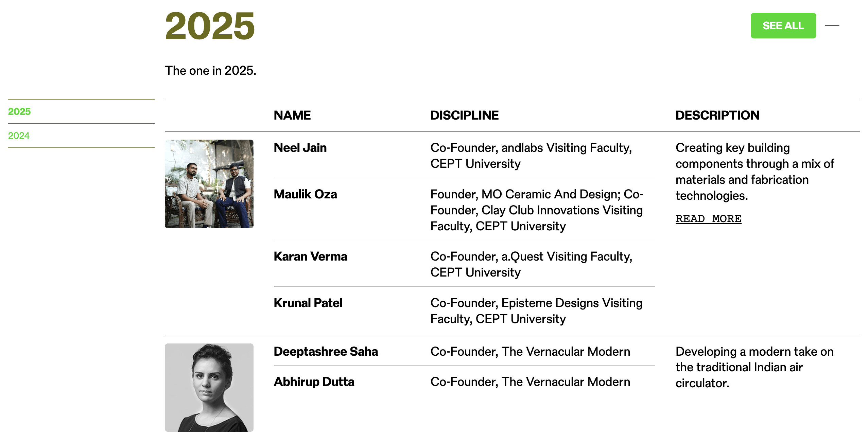Viewport: 868px width, 443px height.
Task: Select the name Neel Jain
Action: click(x=300, y=148)
